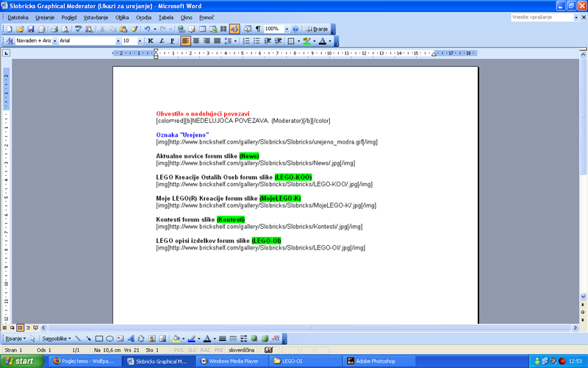Open print preview magnifier icon
The height and width of the screenshot is (368, 588).
(65, 29)
